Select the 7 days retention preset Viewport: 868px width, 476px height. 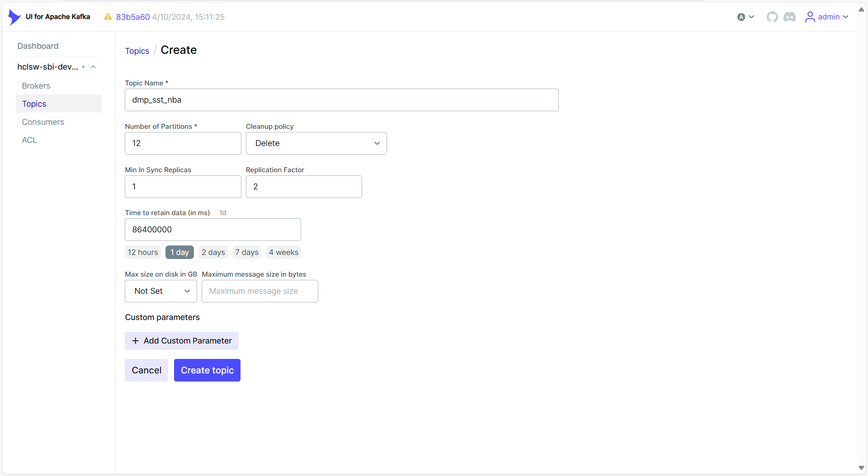[x=246, y=252]
